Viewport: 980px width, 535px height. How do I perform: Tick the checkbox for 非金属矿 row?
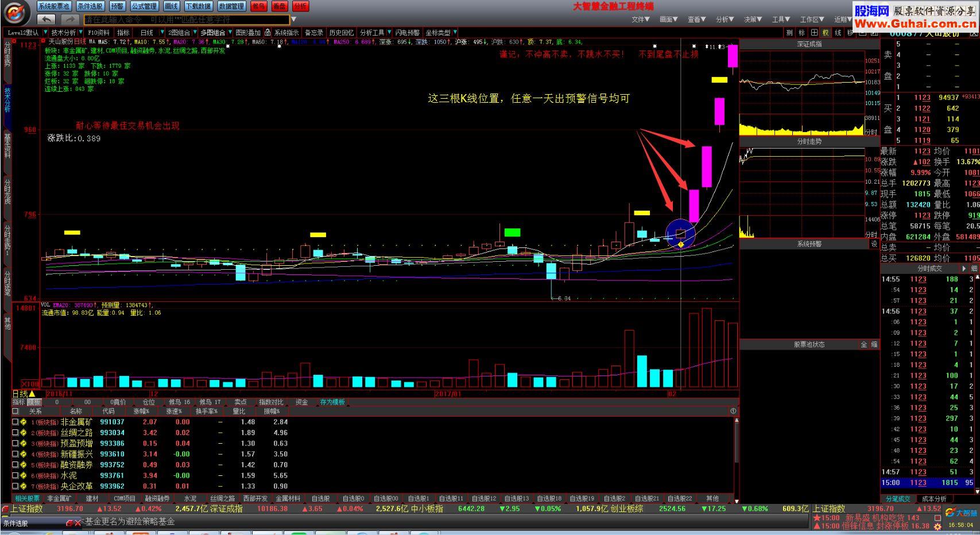click(16, 422)
